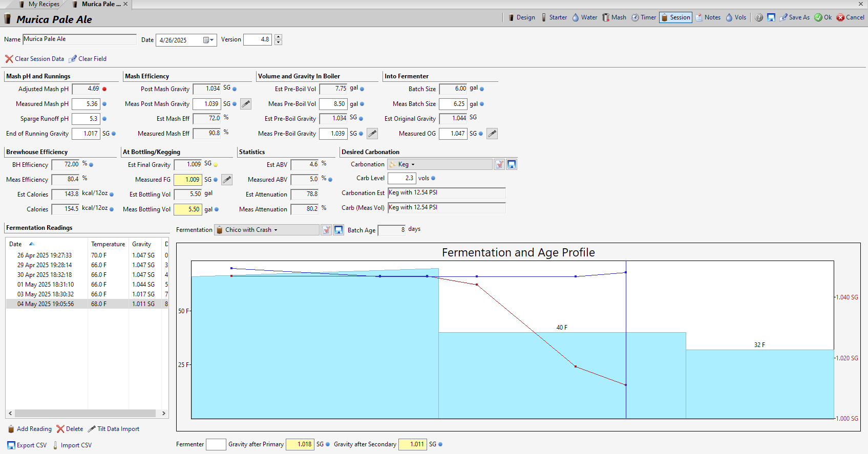This screenshot has height=454, width=868.
Task: Open hydrometer tool for Meas Pre-Boil Gravity
Action: point(372,134)
